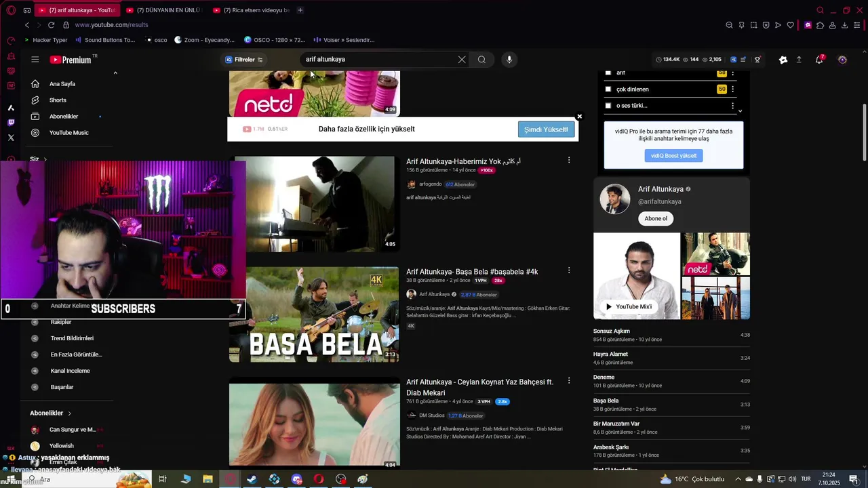The width and height of the screenshot is (868, 488).
Task: Open Kanal İnceleme in vidIQ menu
Action: tap(70, 371)
